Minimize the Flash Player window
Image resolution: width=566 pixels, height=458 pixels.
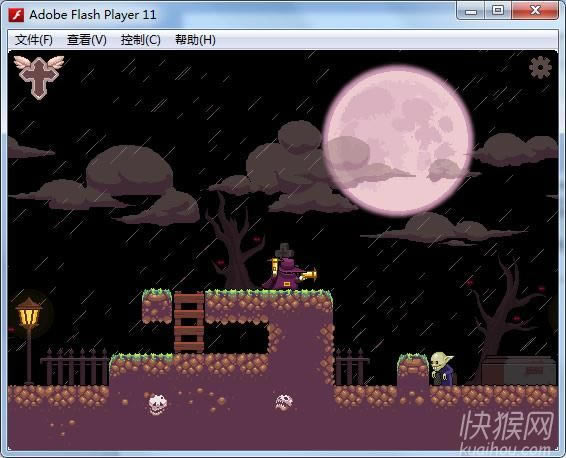(471, 10)
